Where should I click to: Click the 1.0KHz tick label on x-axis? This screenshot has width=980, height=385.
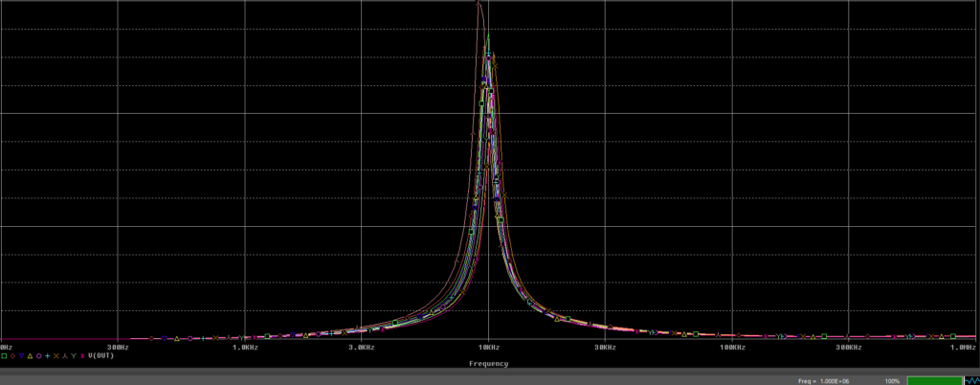[x=244, y=347]
